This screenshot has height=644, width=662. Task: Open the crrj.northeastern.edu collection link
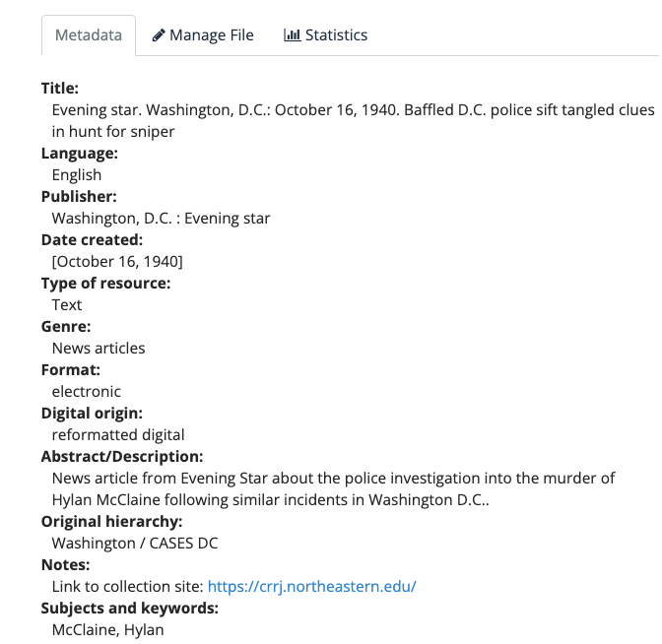click(311, 587)
